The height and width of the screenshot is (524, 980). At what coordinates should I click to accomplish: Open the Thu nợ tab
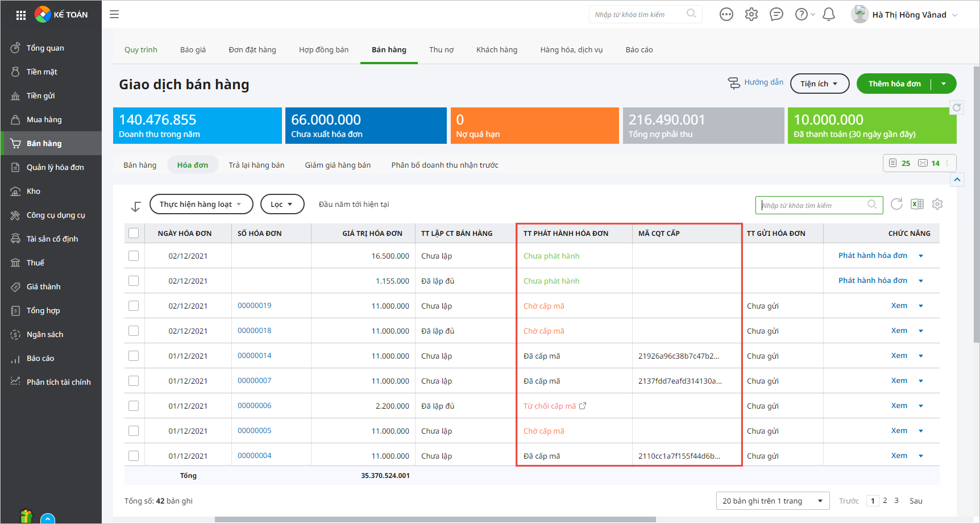tap(441, 50)
